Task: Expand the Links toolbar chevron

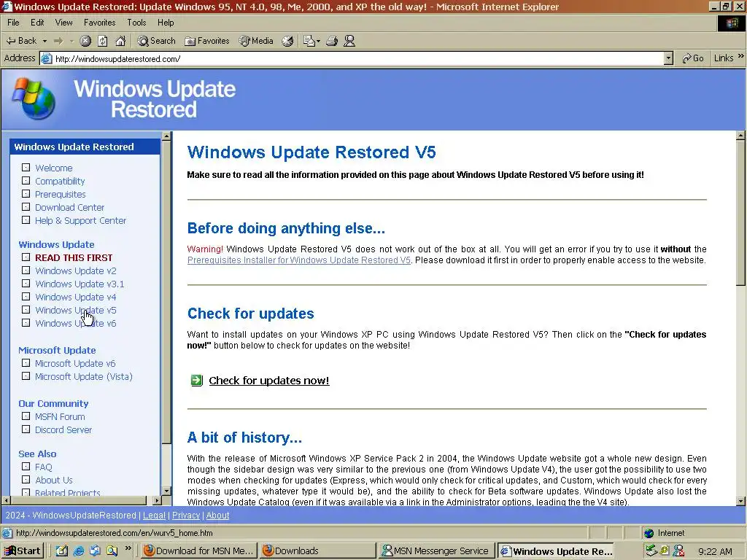Action: pyautogui.click(x=741, y=56)
